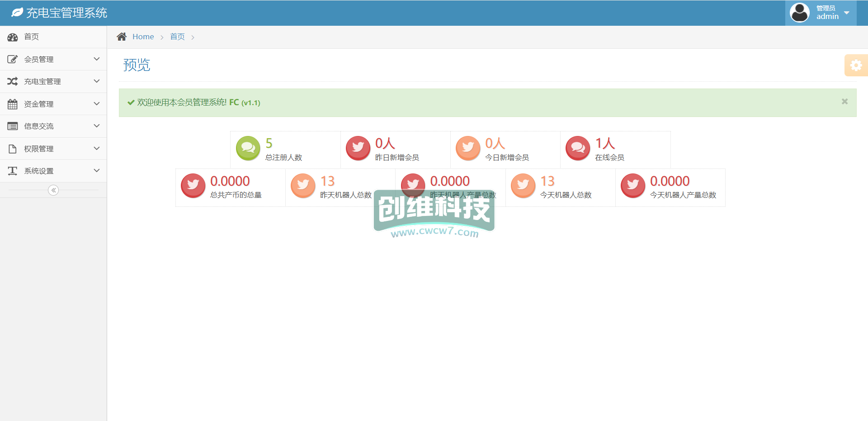Open the 资金管理 menu item
Screen dimensions: 868x421
[39, 104]
